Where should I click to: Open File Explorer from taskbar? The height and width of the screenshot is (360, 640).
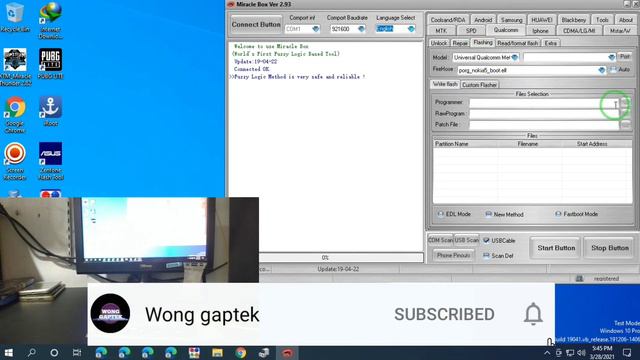[x=217, y=353]
